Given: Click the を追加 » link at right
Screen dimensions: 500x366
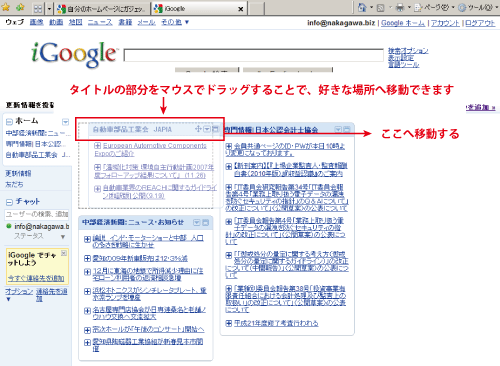Looking at the screenshot, I should tap(481, 107).
